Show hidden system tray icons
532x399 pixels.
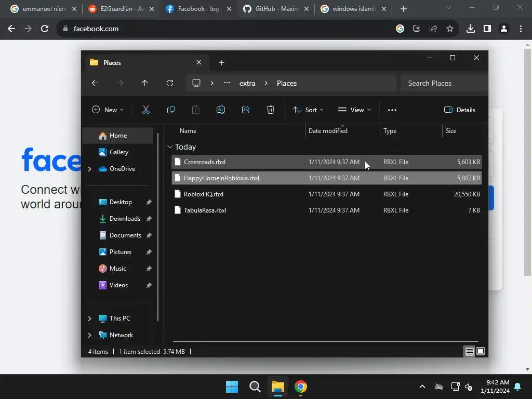422,387
